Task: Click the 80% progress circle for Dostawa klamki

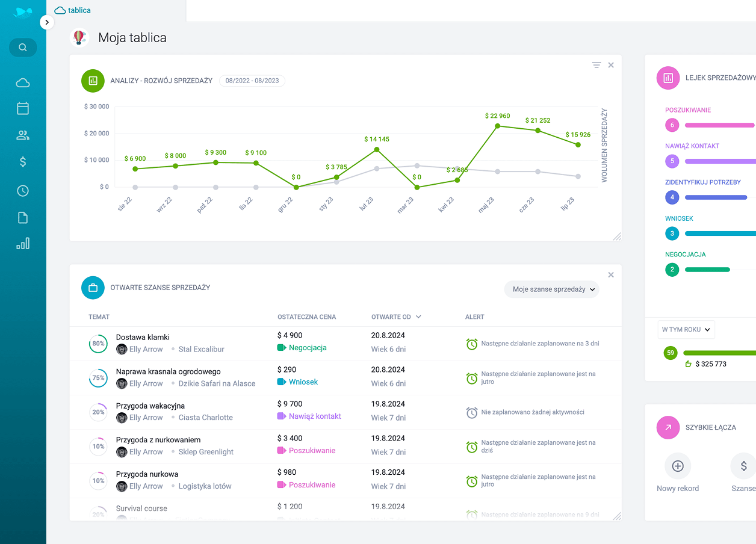Action: [x=98, y=344]
